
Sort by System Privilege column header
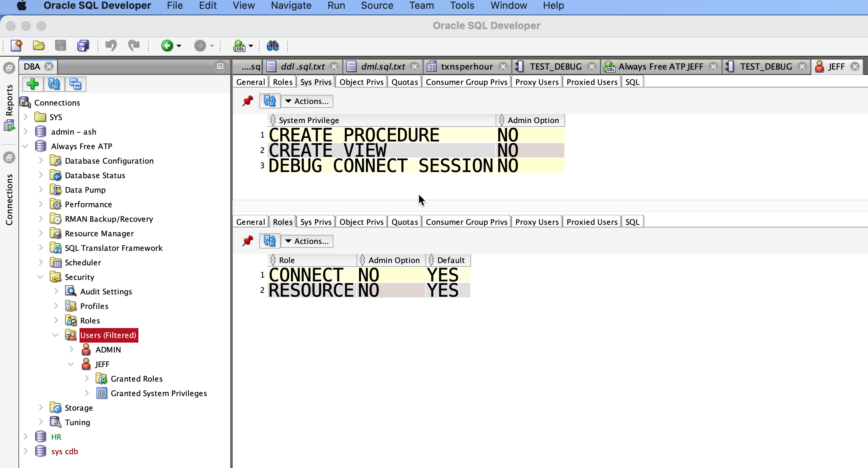(x=382, y=120)
